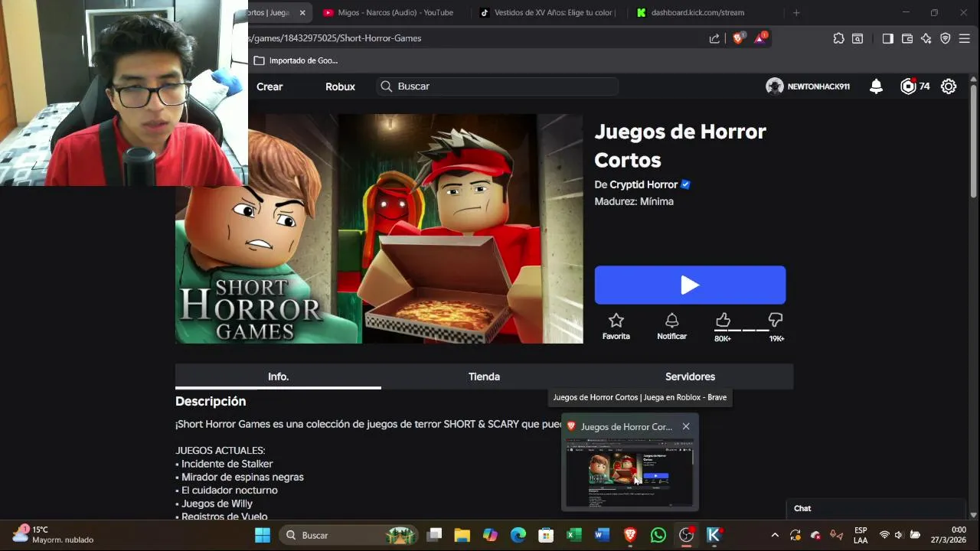Screen dimensions: 980x551
Task: Switch to Migos - Narcos YouTube tab
Action: (387, 12)
